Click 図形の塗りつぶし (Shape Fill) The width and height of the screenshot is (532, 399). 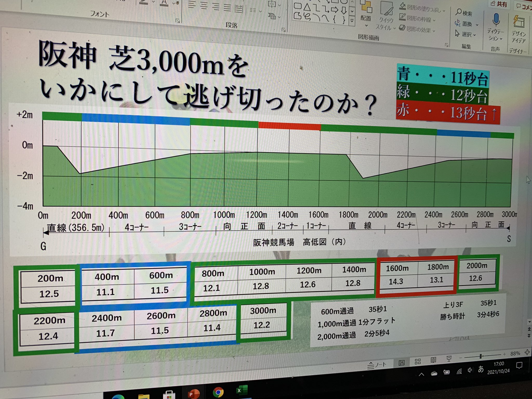tap(423, 8)
